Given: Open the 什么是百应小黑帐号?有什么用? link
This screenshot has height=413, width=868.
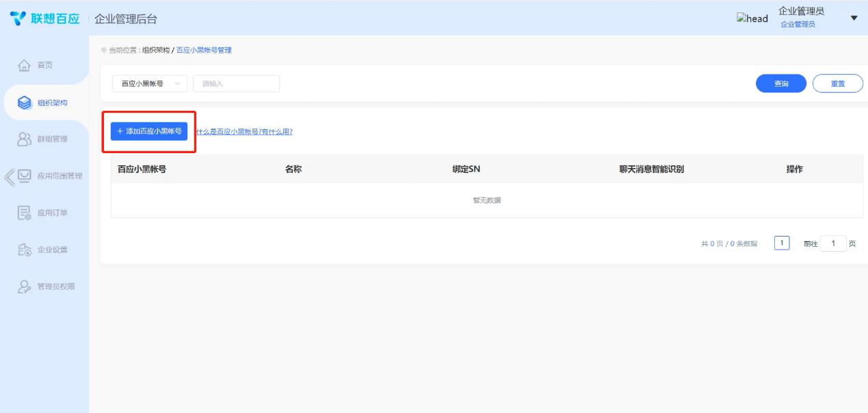Looking at the screenshot, I should point(244,132).
